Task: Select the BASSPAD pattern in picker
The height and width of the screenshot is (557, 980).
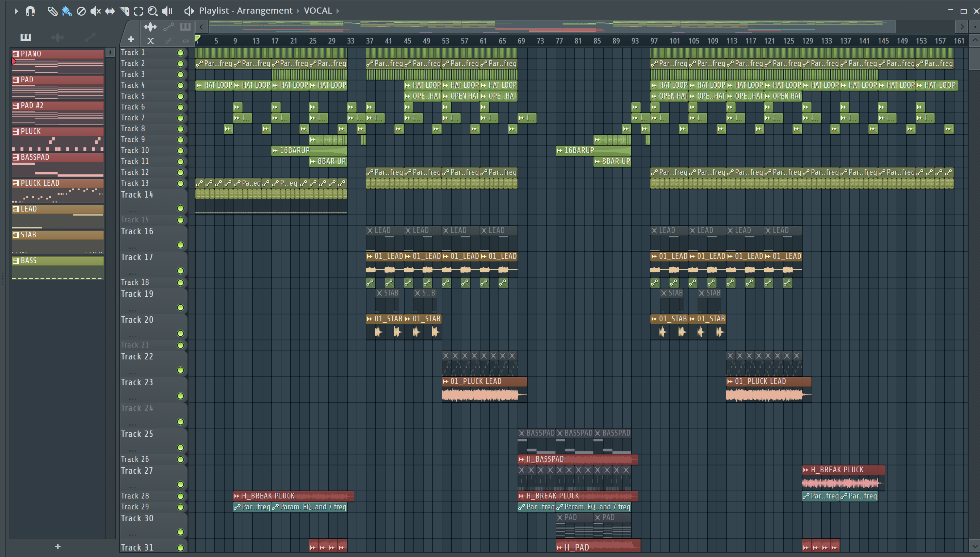Action: click(x=58, y=165)
